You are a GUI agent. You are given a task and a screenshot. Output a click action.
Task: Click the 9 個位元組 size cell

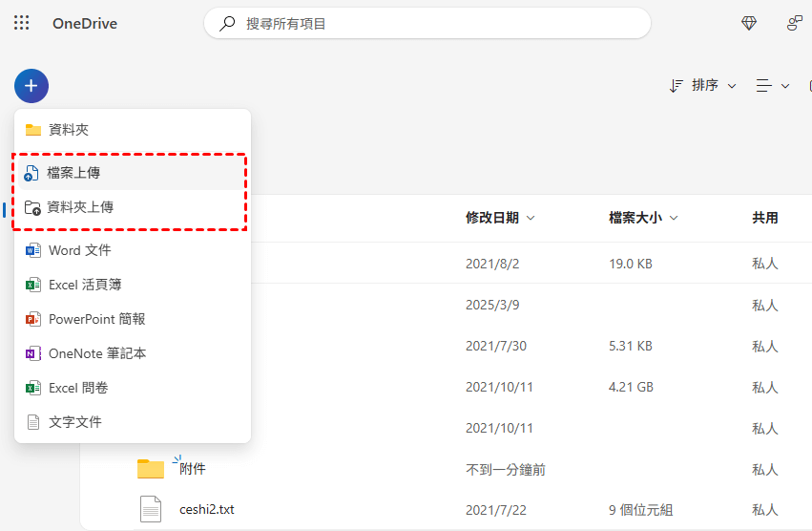(641, 510)
